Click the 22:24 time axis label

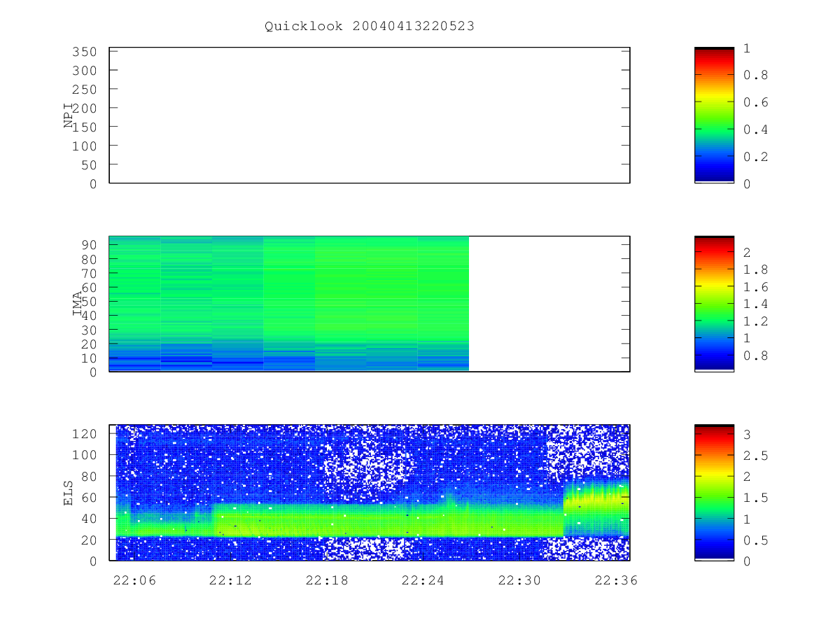422,580
